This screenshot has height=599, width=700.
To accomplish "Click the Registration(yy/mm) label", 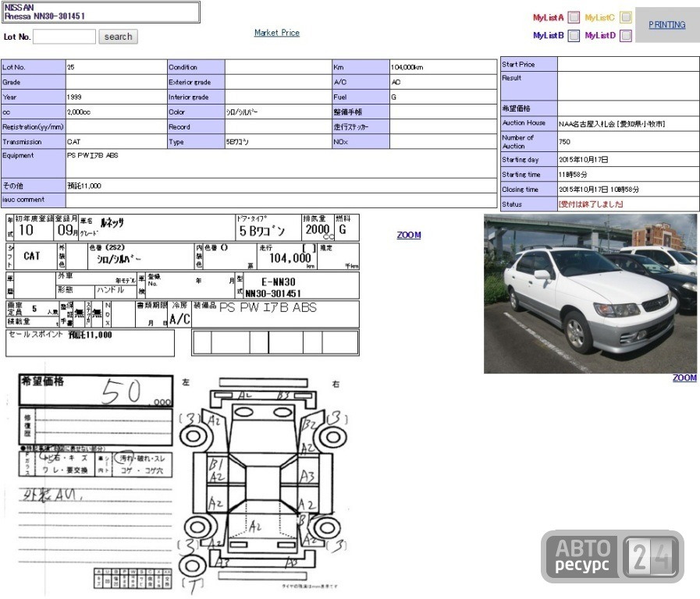I will (x=33, y=126).
